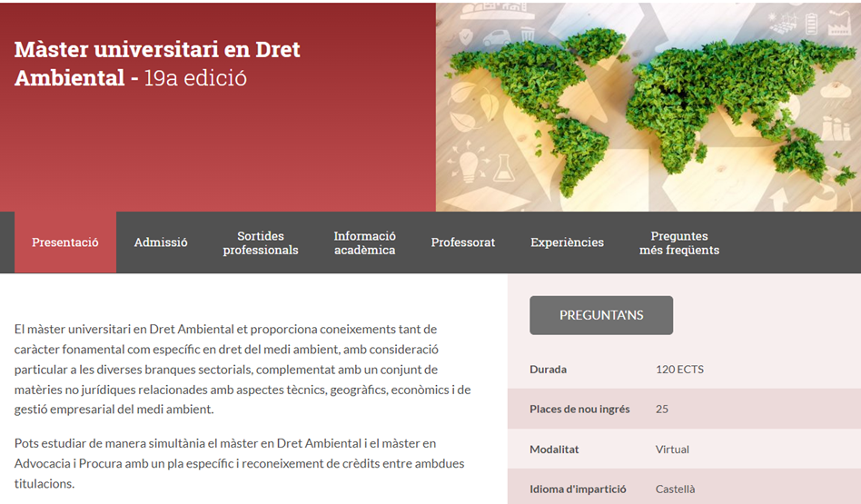This screenshot has width=861, height=504.
Task: Open the Informació acadèmica tab
Action: tap(364, 242)
